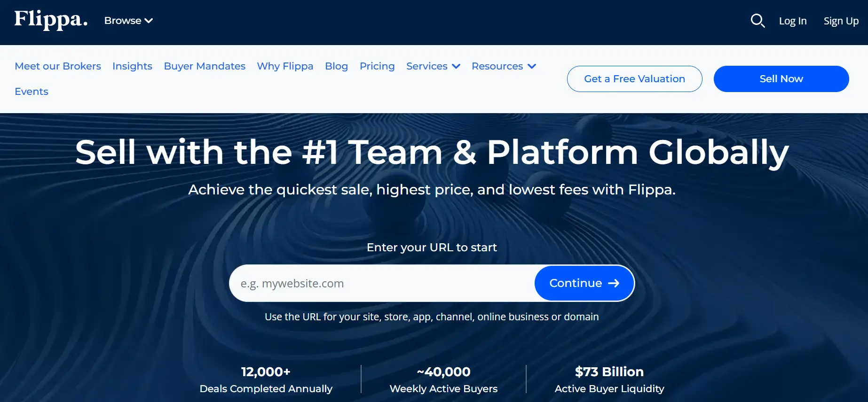Go to the Events page

coord(32,92)
